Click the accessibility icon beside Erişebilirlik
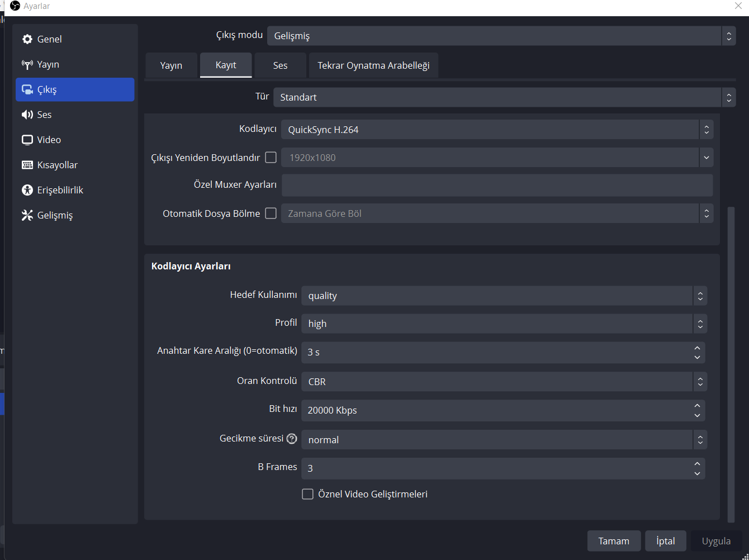The width and height of the screenshot is (749, 560). click(x=27, y=190)
